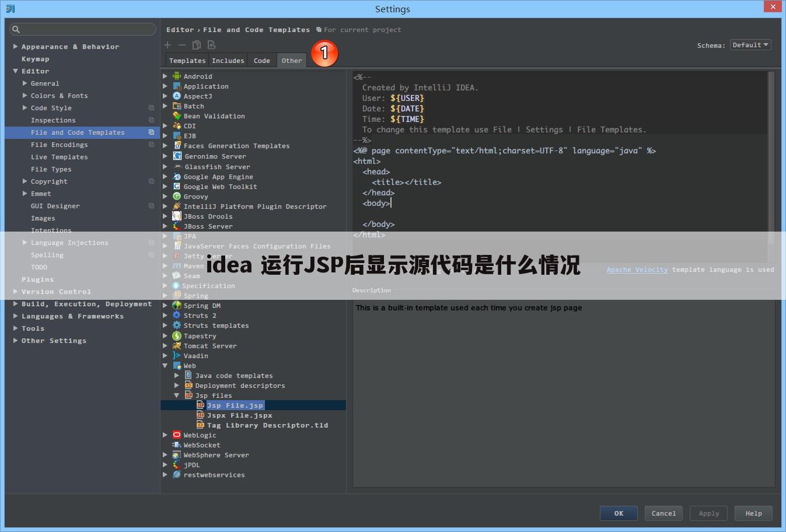Select the Other tab
This screenshot has height=532, width=786.
[x=292, y=61]
